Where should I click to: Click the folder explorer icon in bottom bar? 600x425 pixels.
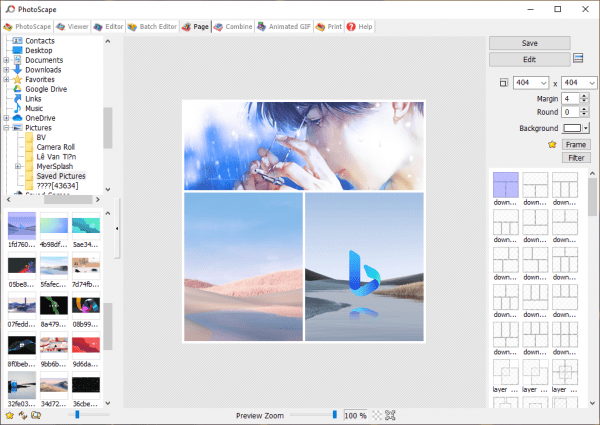click(36, 415)
